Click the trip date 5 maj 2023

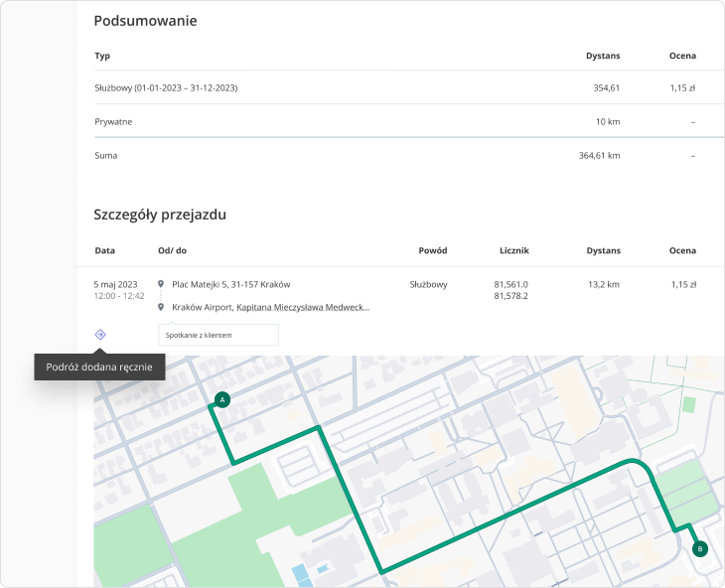[x=115, y=284]
